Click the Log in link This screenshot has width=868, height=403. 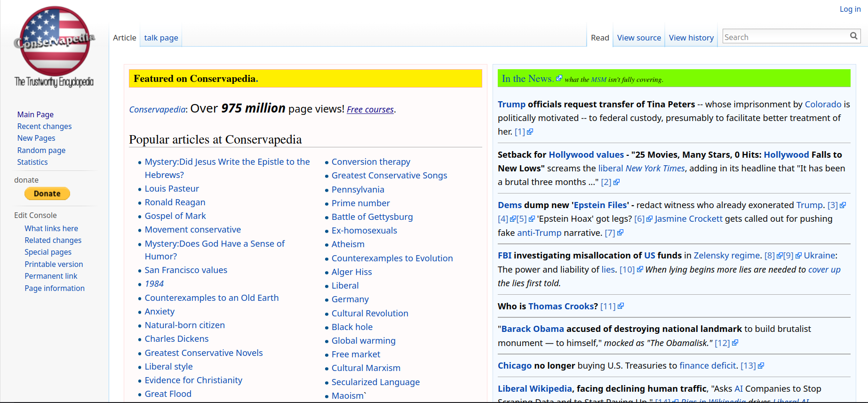[850, 9]
